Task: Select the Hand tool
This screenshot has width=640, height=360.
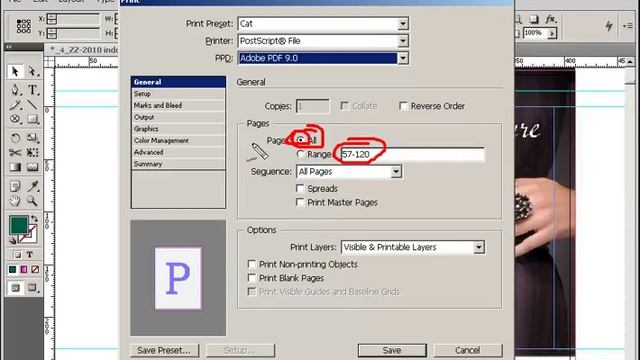Action: (x=15, y=201)
